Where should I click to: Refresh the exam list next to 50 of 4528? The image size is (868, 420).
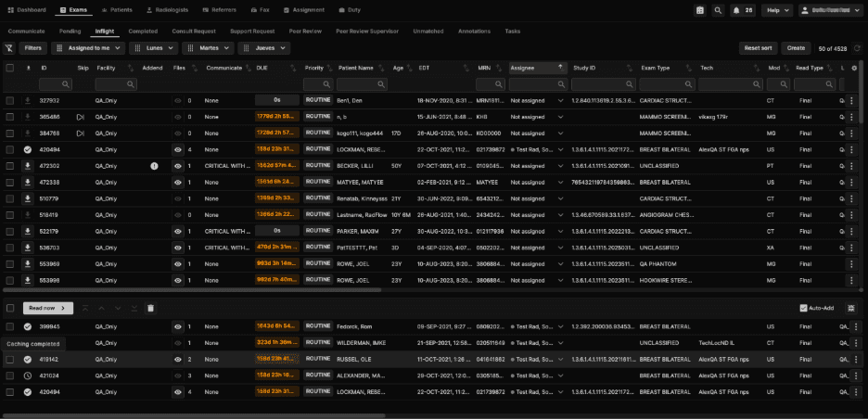point(857,48)
